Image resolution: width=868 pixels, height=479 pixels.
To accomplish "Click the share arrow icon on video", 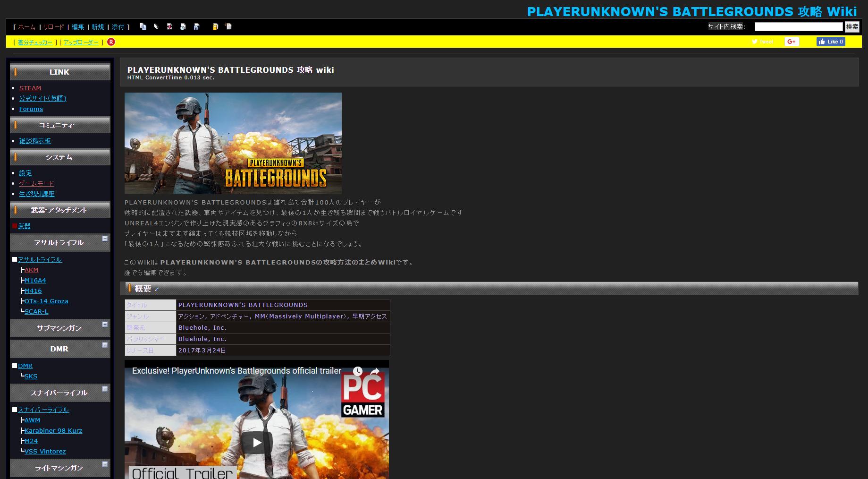I will (375, 371).
